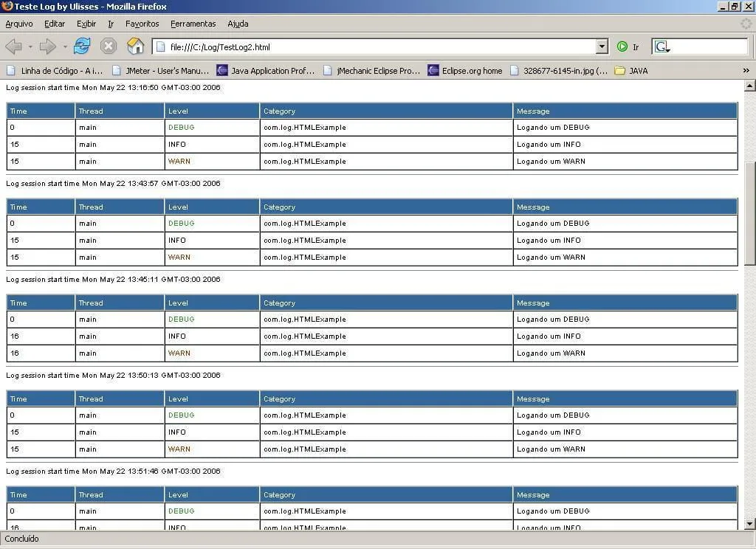Reload the page with the refresh icon

[82, 46]
